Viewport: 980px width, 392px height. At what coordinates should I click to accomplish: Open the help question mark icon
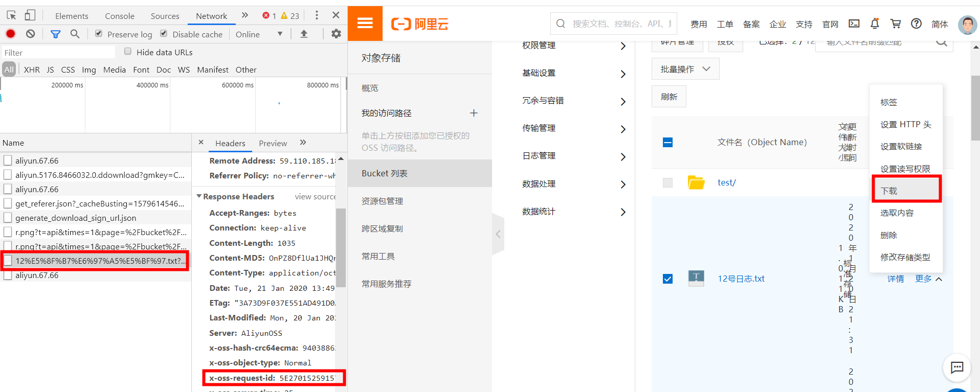point(917,24)
